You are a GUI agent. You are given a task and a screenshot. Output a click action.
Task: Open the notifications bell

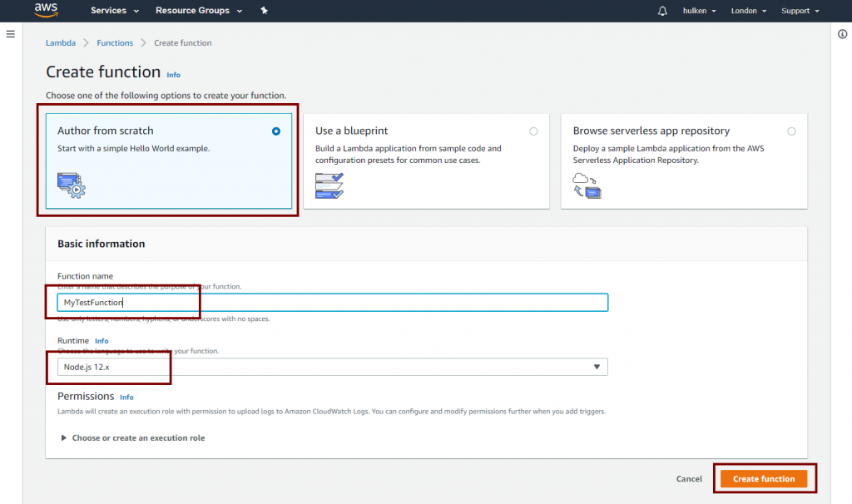[x=662, y=11]
